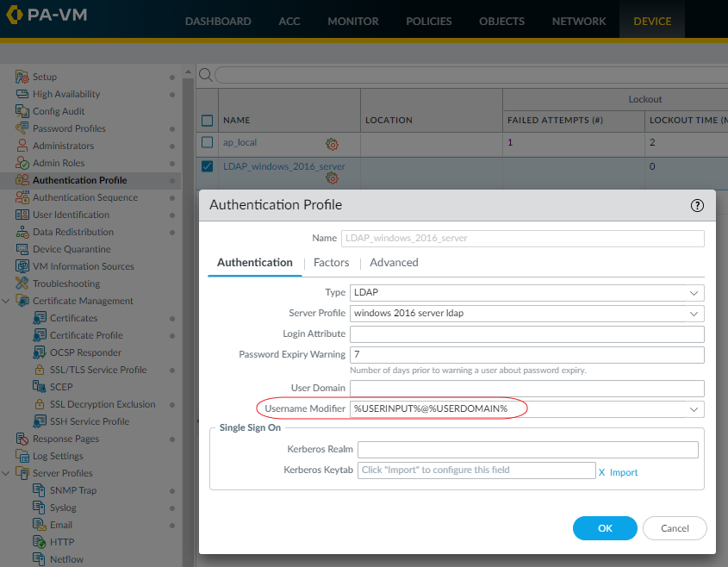
Task: Click the help icon in dialog header
Action: click(x=697, y=205)
